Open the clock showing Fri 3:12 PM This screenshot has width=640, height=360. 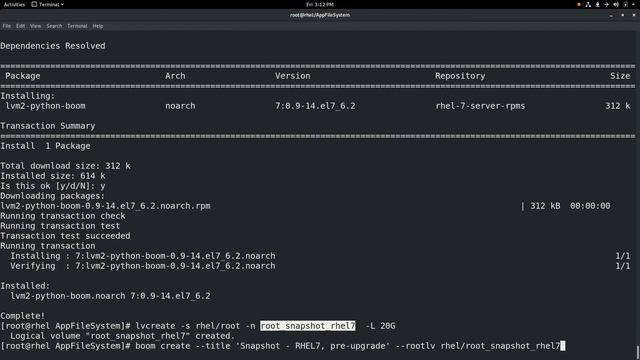(320, 4)
